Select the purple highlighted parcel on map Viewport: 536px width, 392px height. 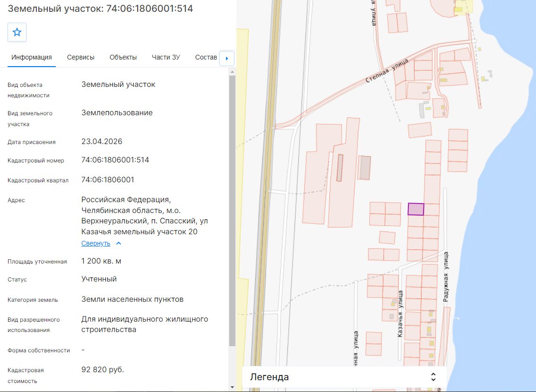415,209
